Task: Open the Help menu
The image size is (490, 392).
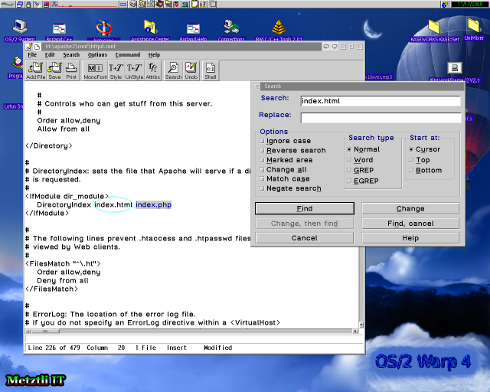Action: 154,55
